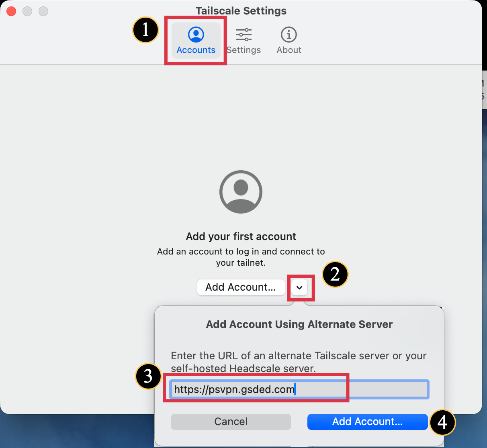Switch to the Settings tab
This screenshot has width=487, height=448.
click(x=243, y=40)
